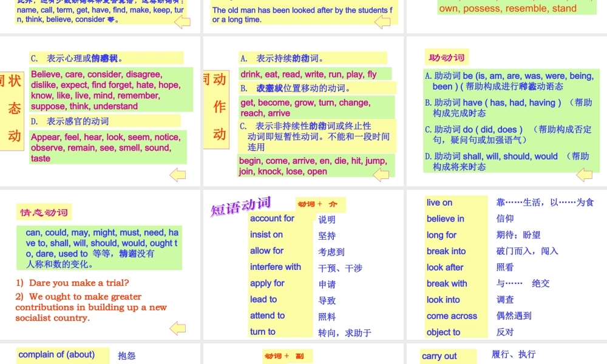Screen dimensions: 607x364
Task: Click the translation 期待；盼望
Action: tap(518, 235)
